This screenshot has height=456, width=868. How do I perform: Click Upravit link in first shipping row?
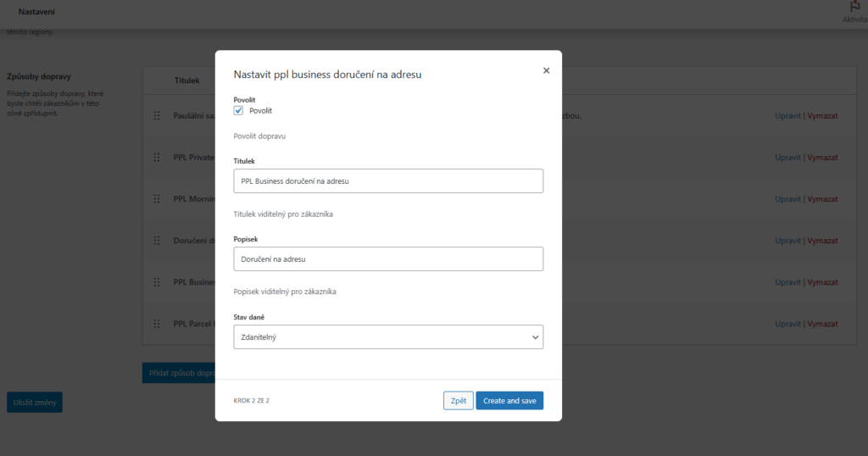787,115
